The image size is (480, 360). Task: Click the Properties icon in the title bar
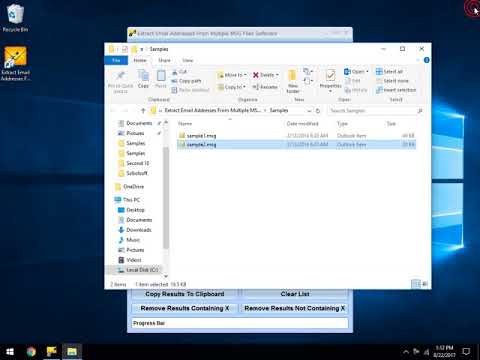pyautogui.click(x=124, y=49)
